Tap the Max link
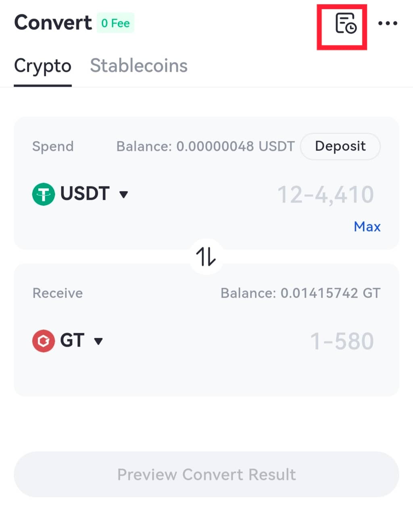 point(367,227)
